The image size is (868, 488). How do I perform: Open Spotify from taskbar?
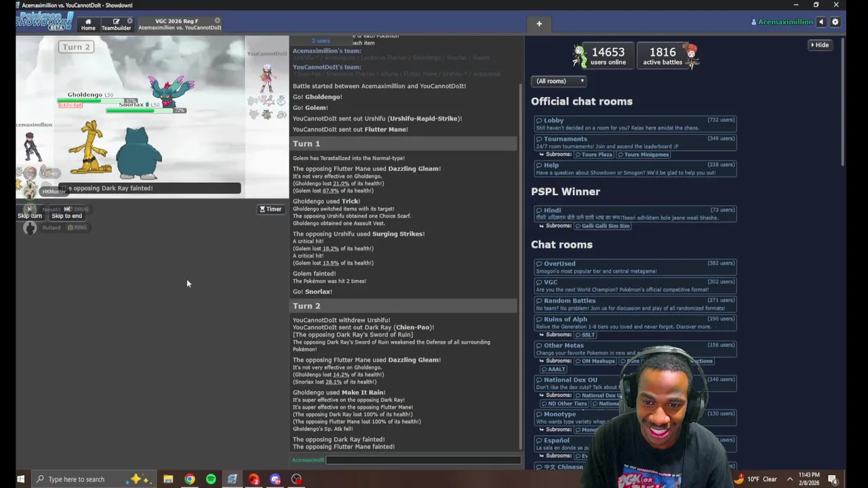point(211,479)
